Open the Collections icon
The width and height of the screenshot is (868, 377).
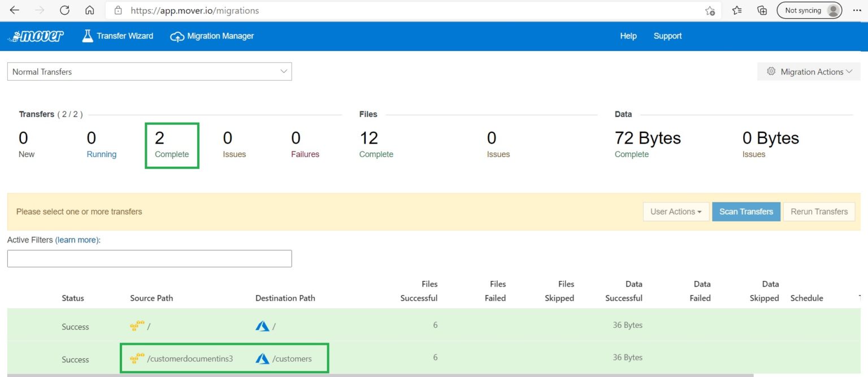(x=762, y=10)
